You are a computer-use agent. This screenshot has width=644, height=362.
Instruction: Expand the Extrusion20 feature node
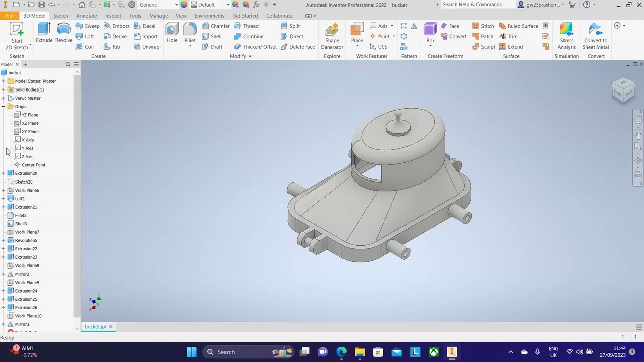click(3, 173)
